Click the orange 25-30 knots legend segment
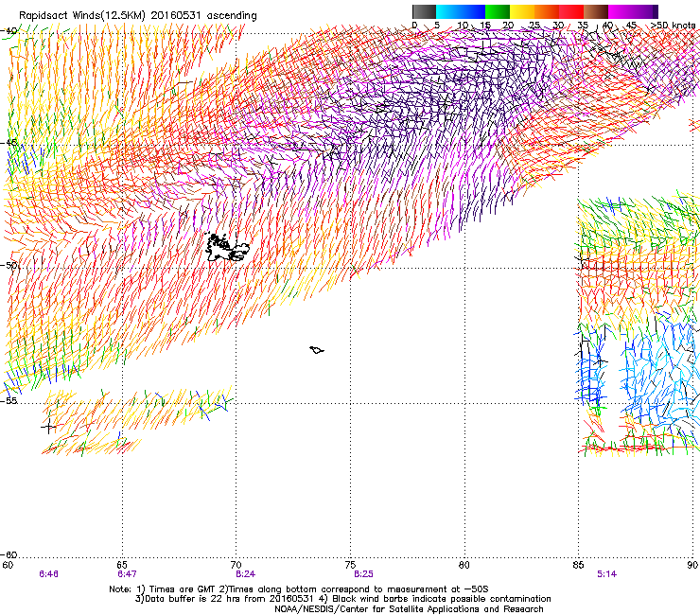Screen dimensions: 700x615 pos(547,11)
